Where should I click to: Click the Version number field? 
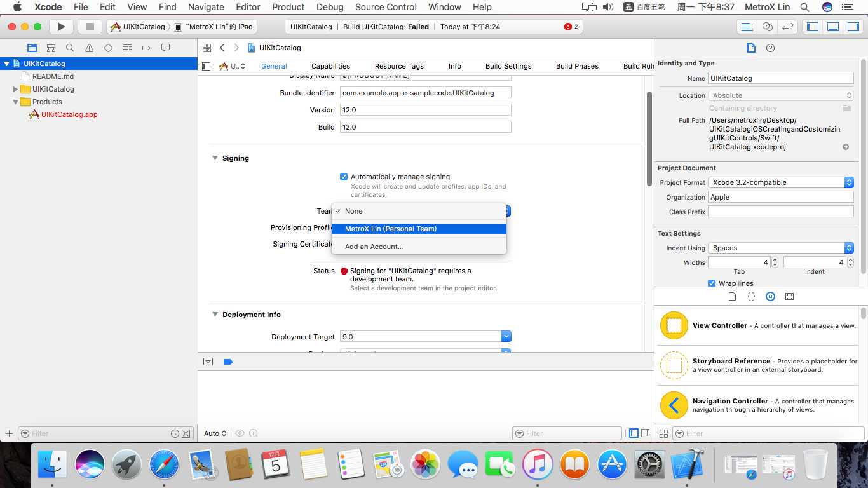tap(426, 110)
